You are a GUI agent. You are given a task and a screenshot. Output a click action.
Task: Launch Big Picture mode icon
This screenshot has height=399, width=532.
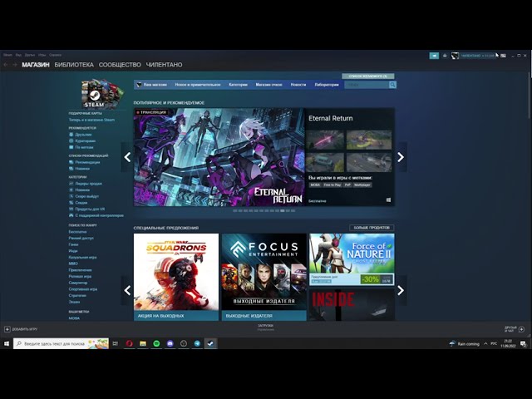click(x=504, y=56)
